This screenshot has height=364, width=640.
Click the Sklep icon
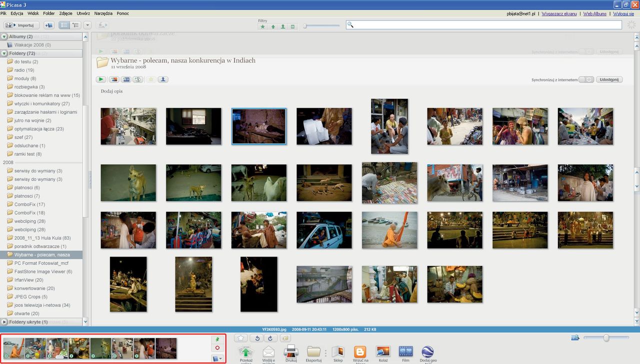click(338, 352)
